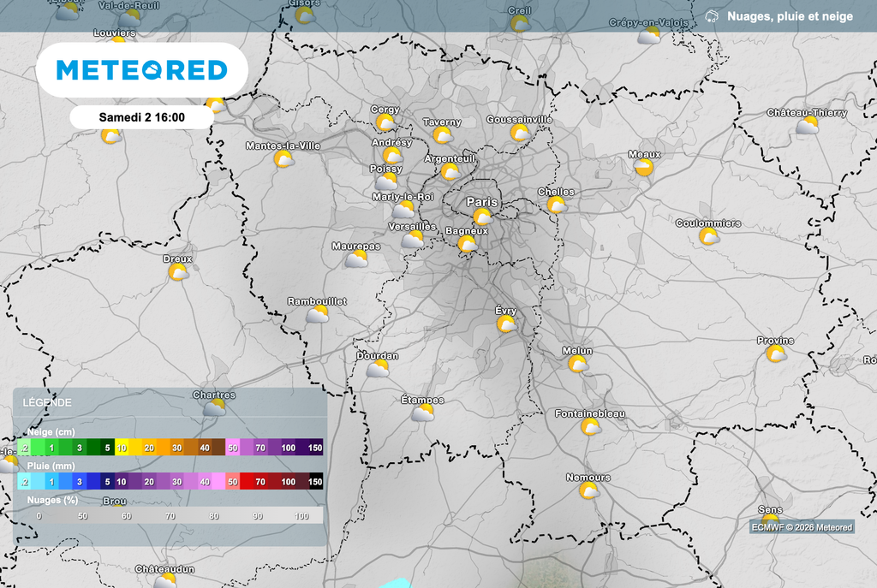
Task: Open the Nuages, pluie et neige label
Action: point(790,16)
